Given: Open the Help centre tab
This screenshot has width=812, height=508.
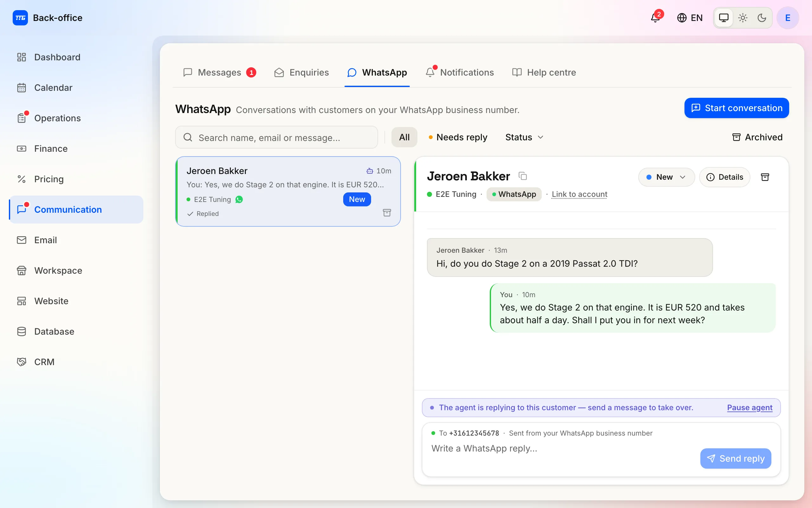Looking at the screenshot, I should pyautogui.click(x=544, y=72).
